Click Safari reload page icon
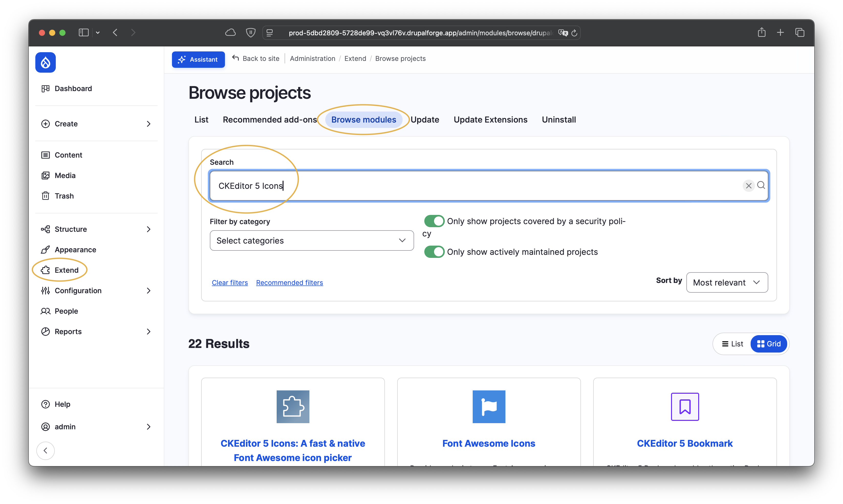This screenshot has height=504, width=843. [x=574, y=33]
